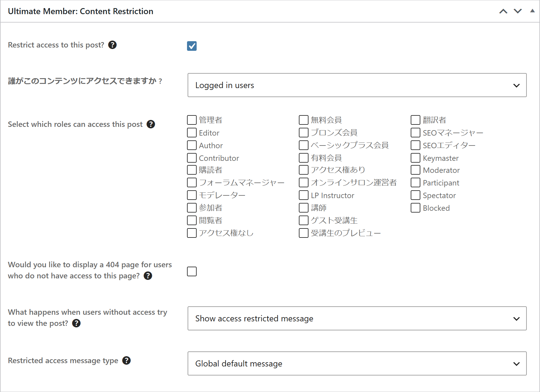This screenshot has height=392, width=540.
Task: Check the Blocked role
Action: point(416,208)
